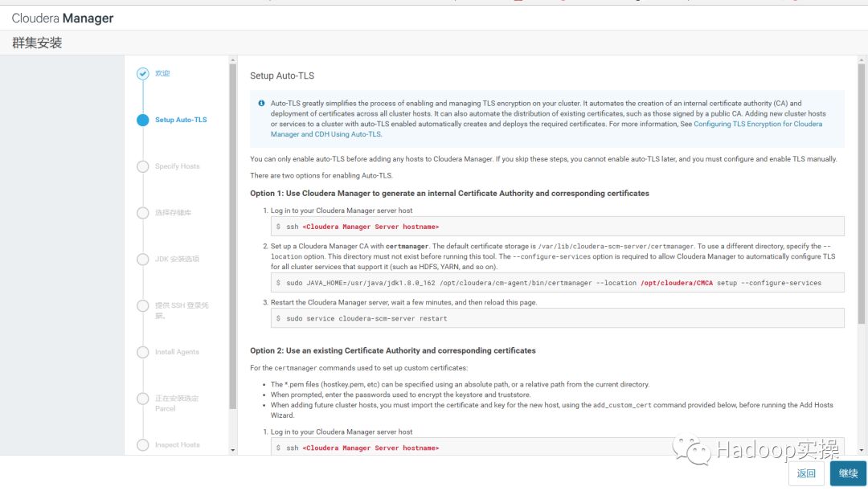Image resolution: width=868 pixels, height=491 pixels.
Task: Click 'Restart the Cloudera Manager server' step text
Action: click(403, 302)
